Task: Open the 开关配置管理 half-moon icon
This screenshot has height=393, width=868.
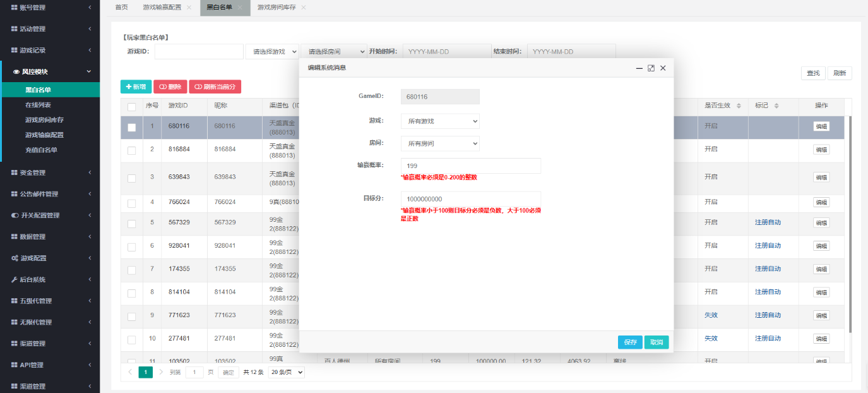Action: click(14, 215)
